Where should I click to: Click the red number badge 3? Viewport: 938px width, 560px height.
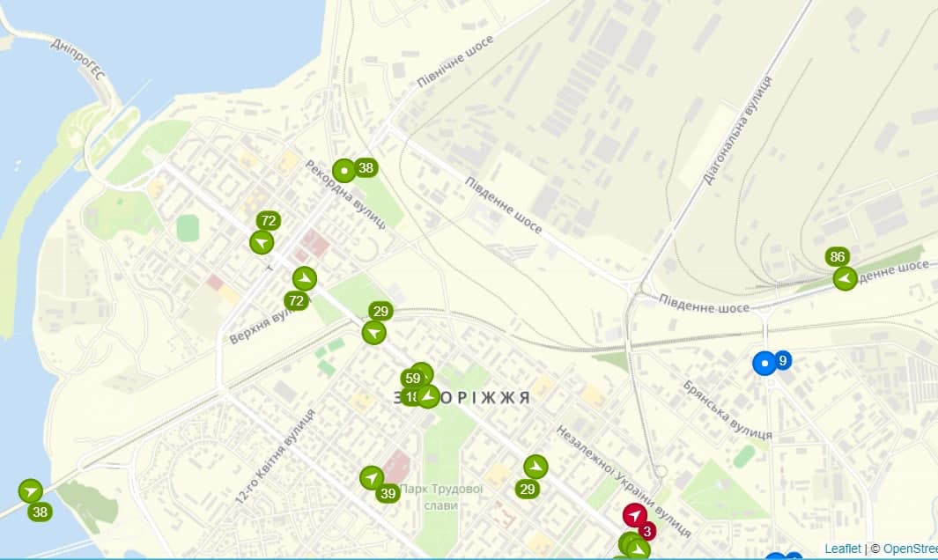(x=647, y=531)
